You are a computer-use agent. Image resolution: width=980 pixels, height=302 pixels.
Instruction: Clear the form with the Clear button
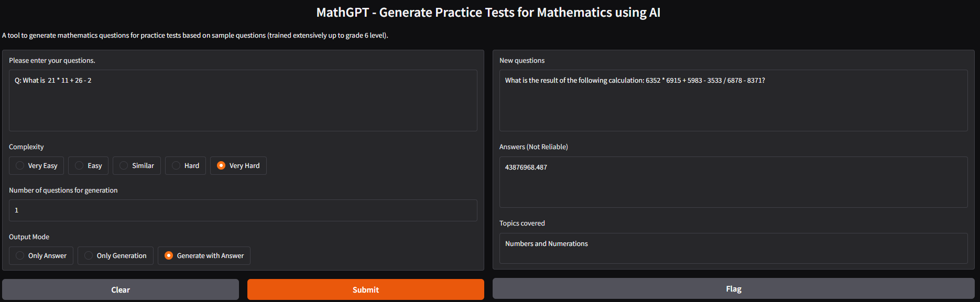coord(121,289)
